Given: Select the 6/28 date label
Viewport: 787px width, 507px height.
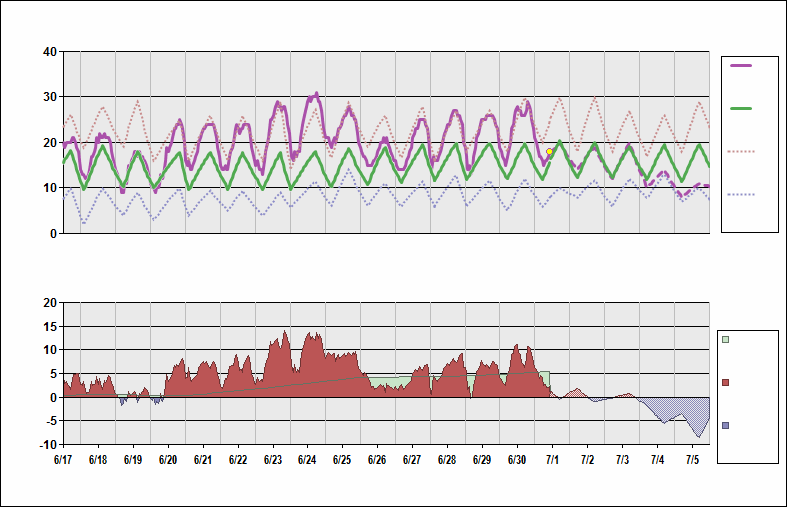Looking at the screenshot, I should [x=447, y=460].
